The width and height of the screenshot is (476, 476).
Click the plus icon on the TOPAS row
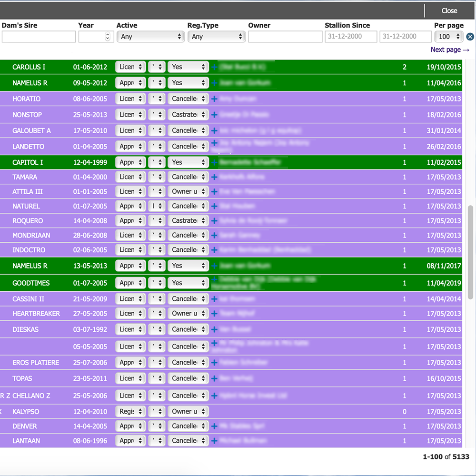[214, 378]
